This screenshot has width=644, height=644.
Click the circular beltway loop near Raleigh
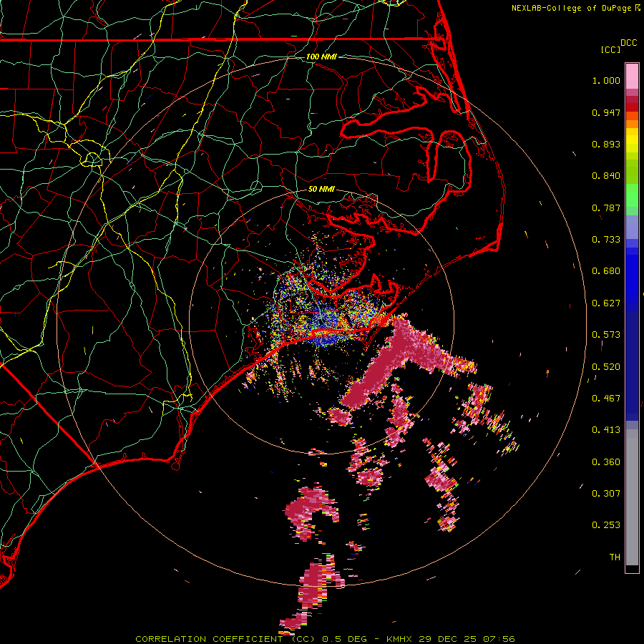pos(92,159)
